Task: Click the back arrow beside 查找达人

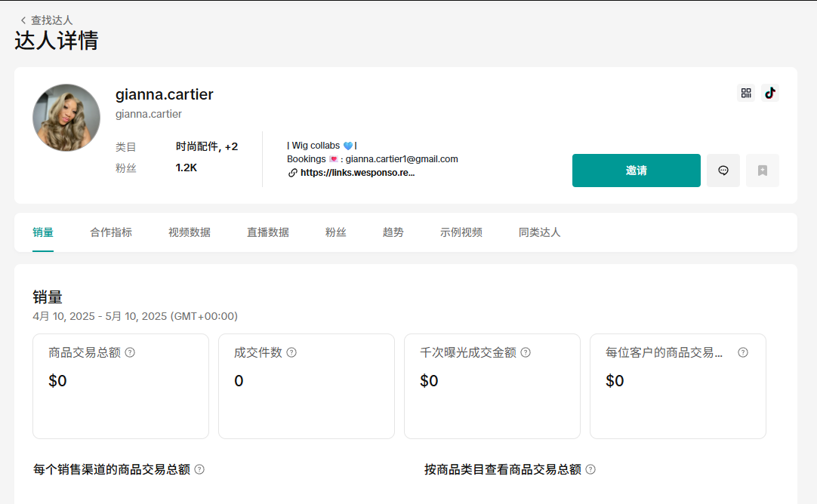Action: coord(23,20)
